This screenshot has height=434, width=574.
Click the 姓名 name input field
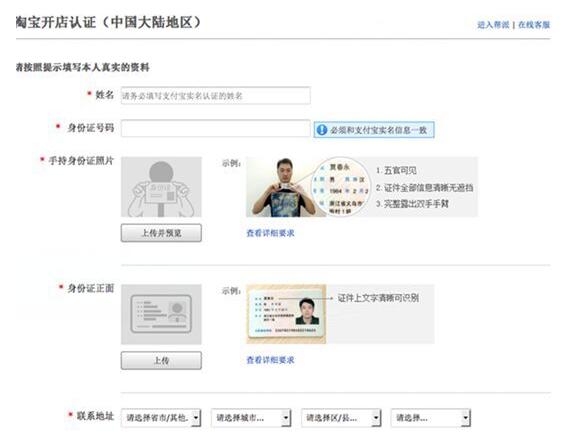(216, 96)
